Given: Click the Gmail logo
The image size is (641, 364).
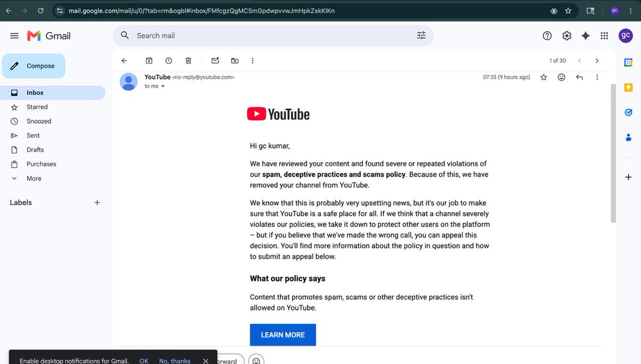Looking at the screenshot, I should tap(49, 36).
